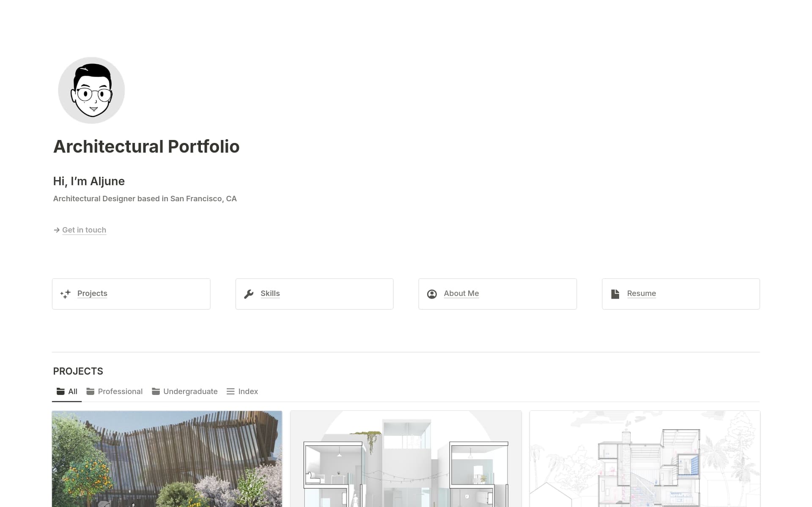Click the wrench icon beside Skills
Image resolution: width=812 pixels, height=507 pixels.
[249, 294]
